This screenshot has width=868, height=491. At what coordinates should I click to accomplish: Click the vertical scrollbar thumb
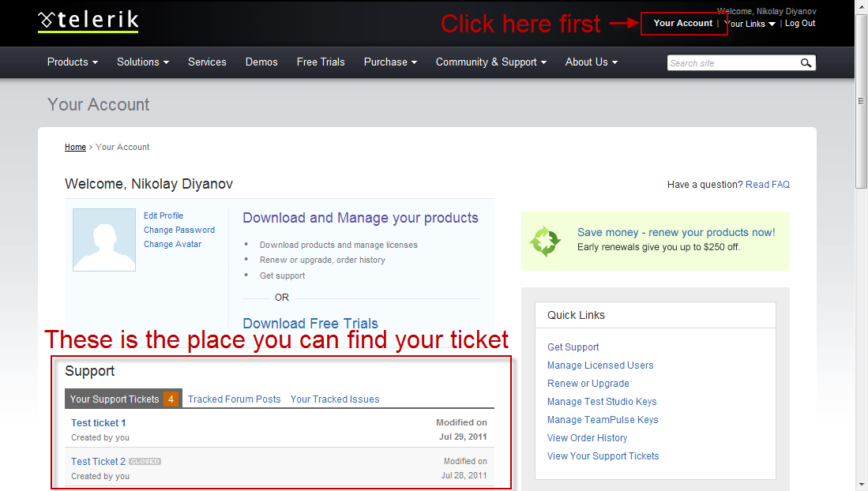pyautogui.click(x=861, y=102)
